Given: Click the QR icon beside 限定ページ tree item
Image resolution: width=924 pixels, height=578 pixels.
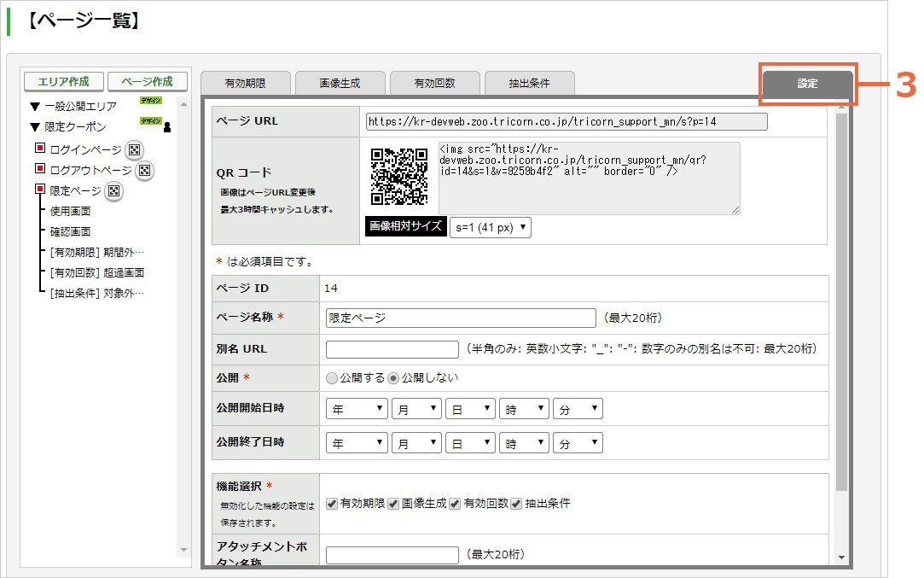Looking at the screenshot, I should click(113, 191).
